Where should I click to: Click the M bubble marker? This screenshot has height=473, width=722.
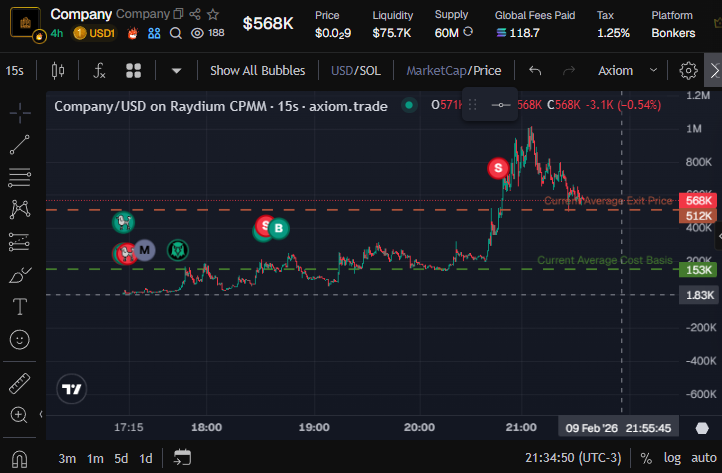pos(145,250)
